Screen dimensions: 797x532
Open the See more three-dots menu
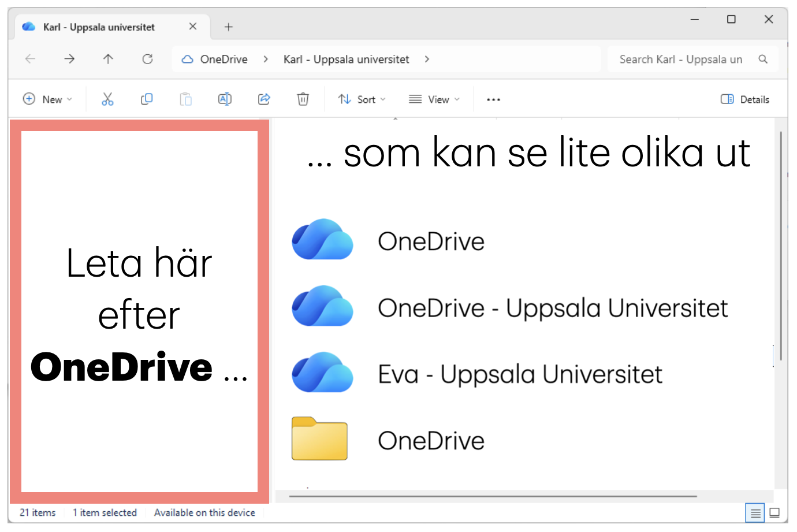pyautogui.click(x=493, y=99)
